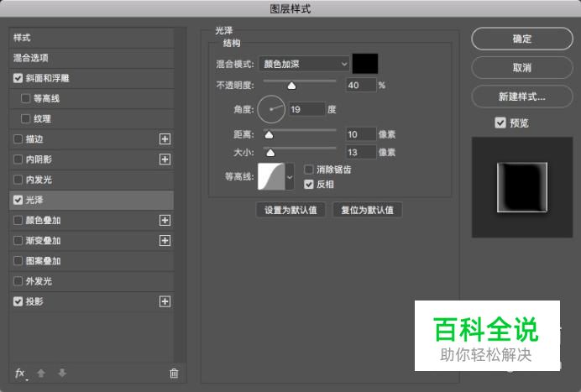
Task: Uncheck the 光泽 checkbox
Action: tap(18, 200)
